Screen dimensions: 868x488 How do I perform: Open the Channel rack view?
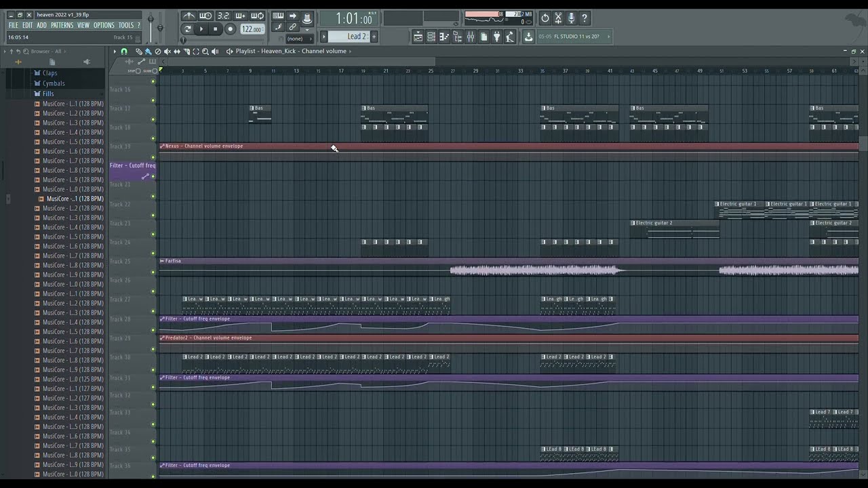(431, 37)
